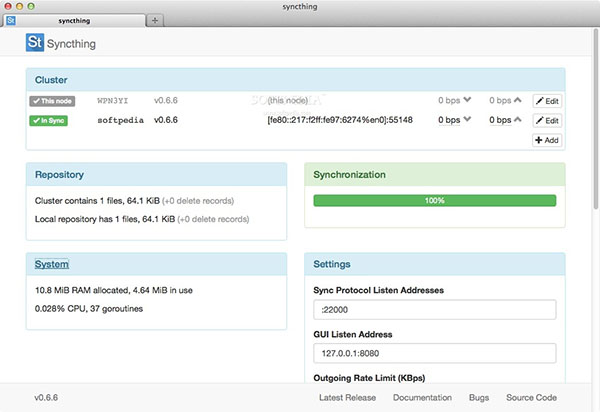
Task: Edit the softpedia node
Action: [x=547, y=121]
